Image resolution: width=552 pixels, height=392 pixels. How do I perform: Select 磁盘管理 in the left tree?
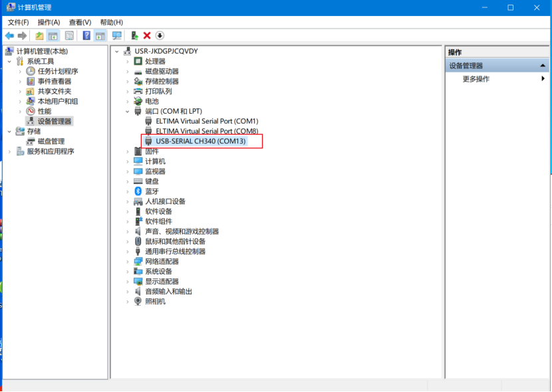[x=51, y=142]
